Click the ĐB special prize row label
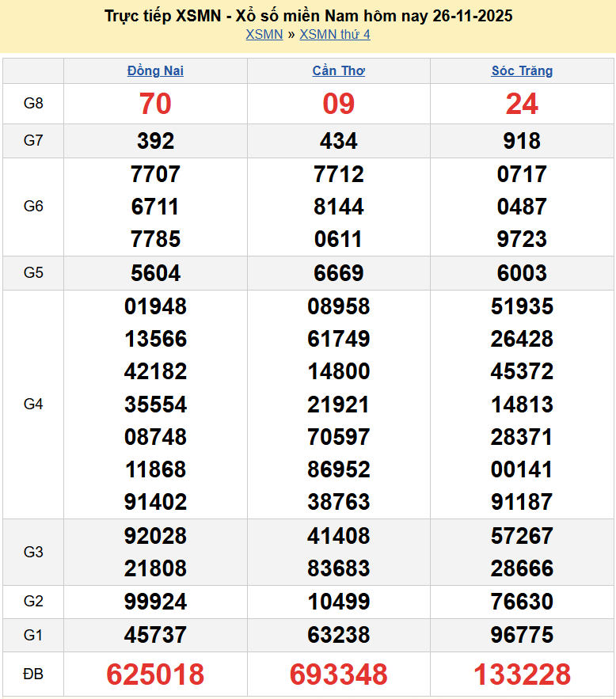The image size is (616, 699). tap(33, 674)
